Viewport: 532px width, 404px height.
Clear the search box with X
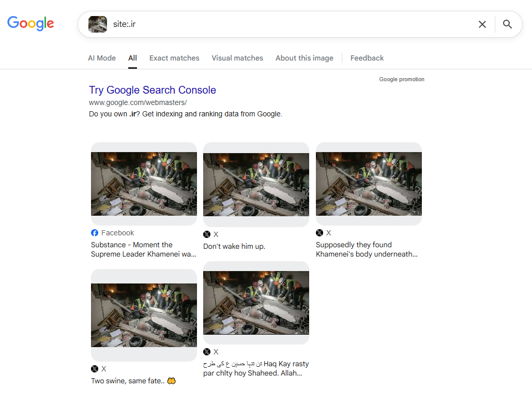pyautogui.click(x=482, y=24)
